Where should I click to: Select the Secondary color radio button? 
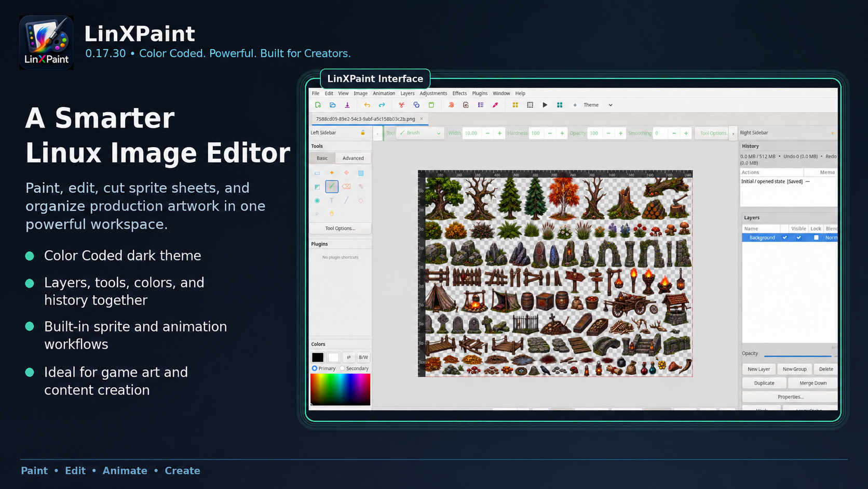342,368
